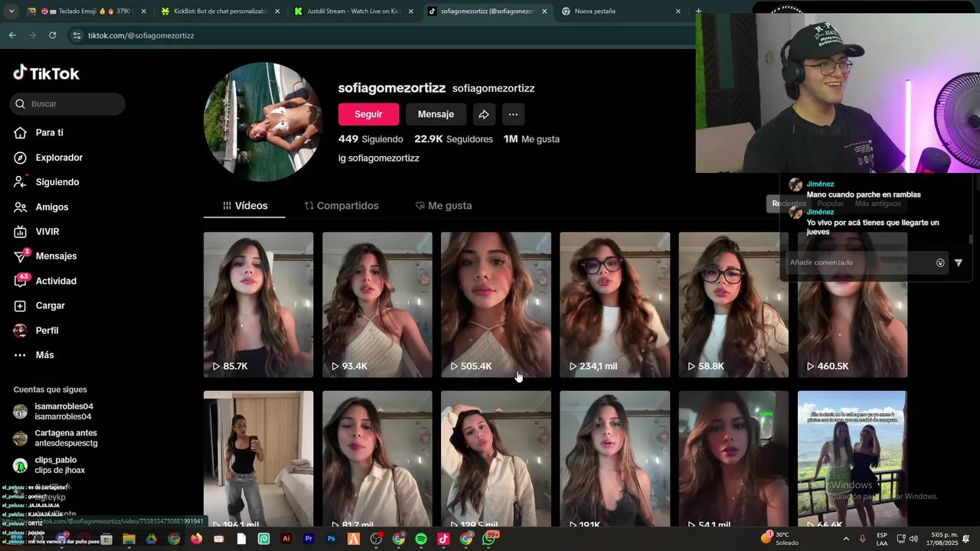The image size is (980, 551).
Task: Click the TikTok logo
Action: 46,73
